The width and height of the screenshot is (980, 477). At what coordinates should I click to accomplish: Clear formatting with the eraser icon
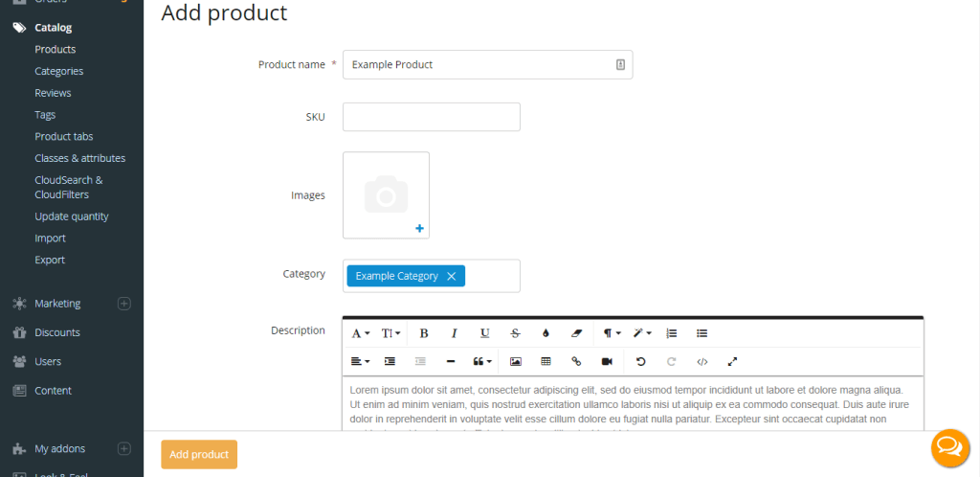click(x=576, y=333)
